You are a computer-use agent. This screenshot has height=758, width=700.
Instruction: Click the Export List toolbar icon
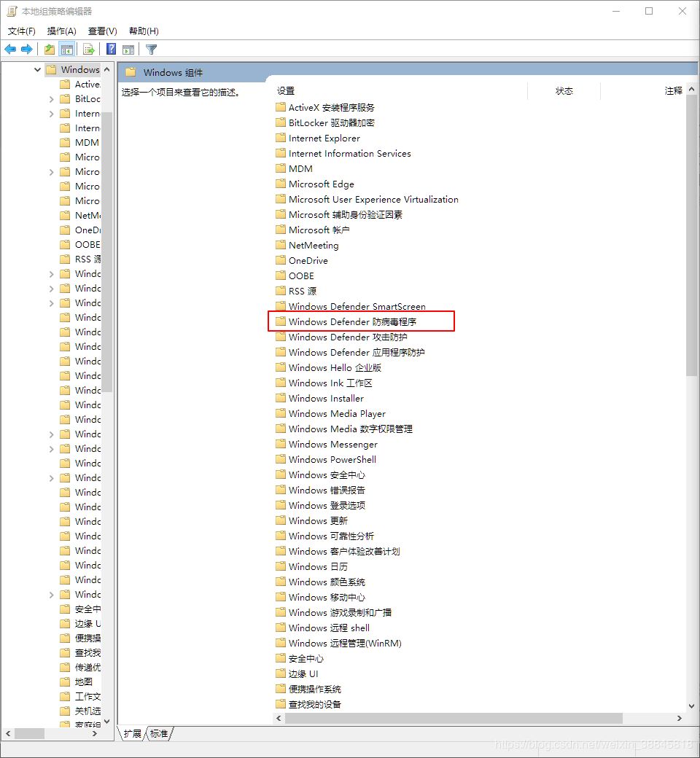click(89, 50)
